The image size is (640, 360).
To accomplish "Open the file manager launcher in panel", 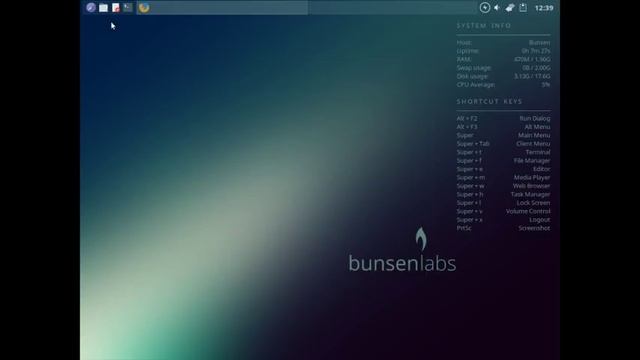I will pos(103,8).
